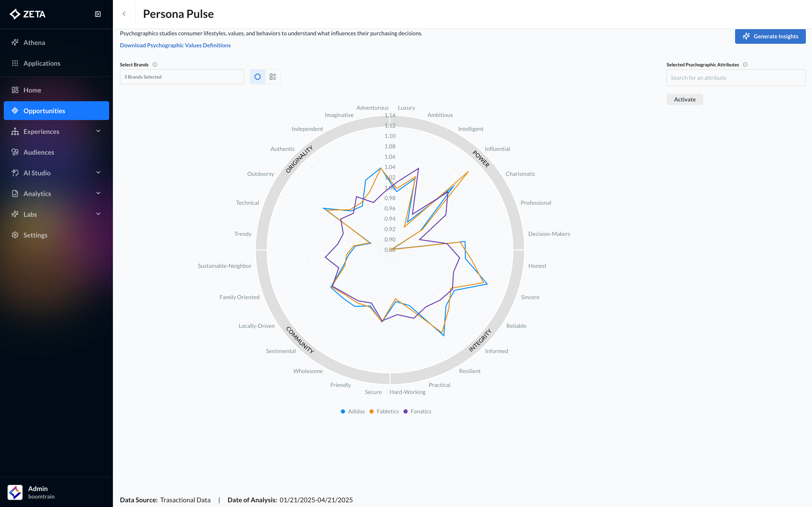Image resolution: width=812 pixels, height=507 pixels.
Task: Click the ORIGINALITY category label on ring
Action: [x=299, y=159]
